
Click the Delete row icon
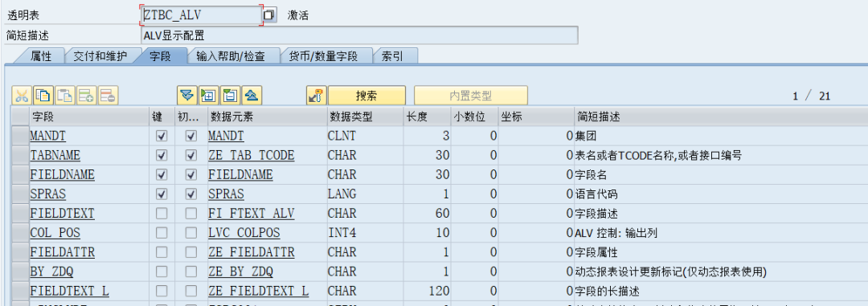click(108, 96)
